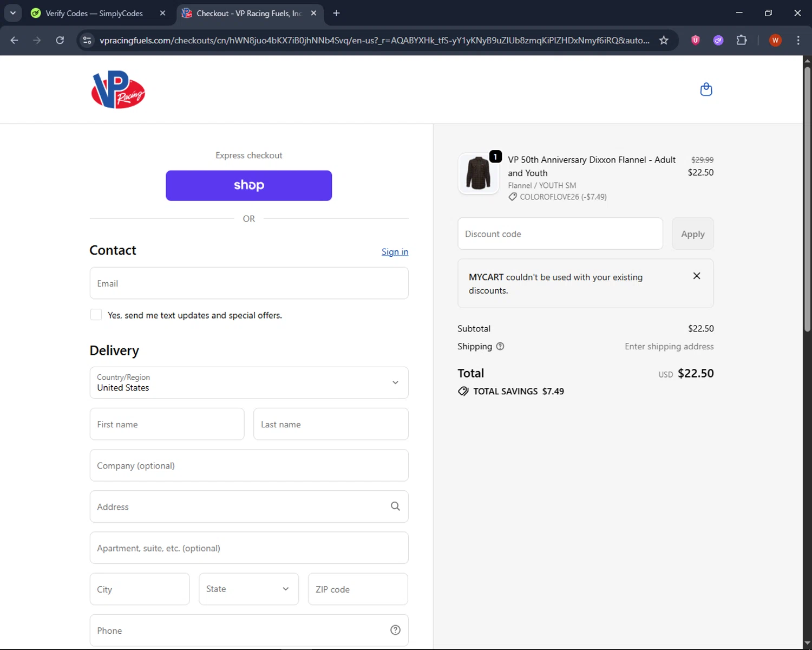Click the Delivery section heading

click(114, 350)
